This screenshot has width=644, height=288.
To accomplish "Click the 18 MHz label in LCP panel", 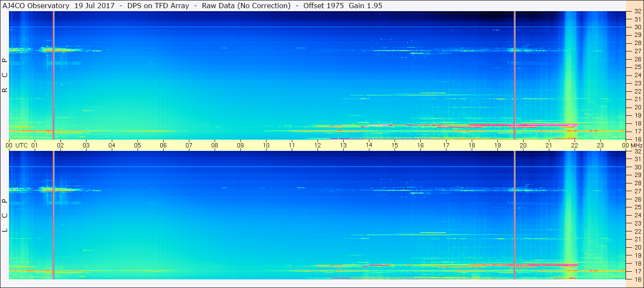I will point(638,264).
